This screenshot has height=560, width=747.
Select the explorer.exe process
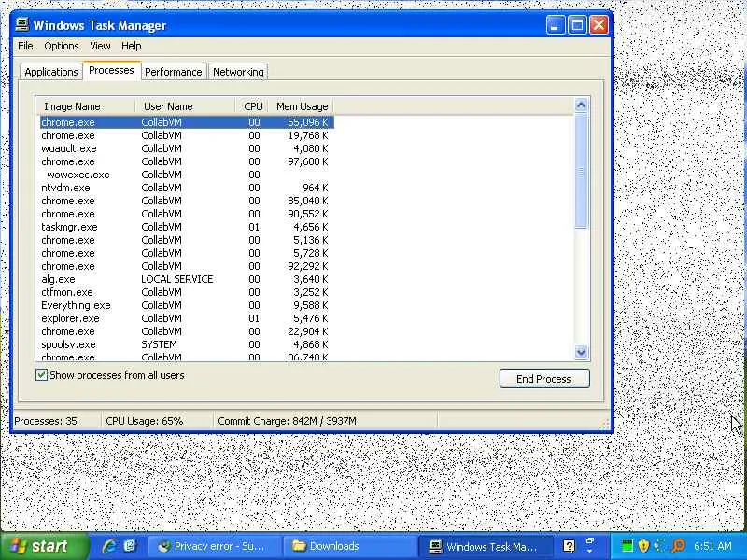187,318
